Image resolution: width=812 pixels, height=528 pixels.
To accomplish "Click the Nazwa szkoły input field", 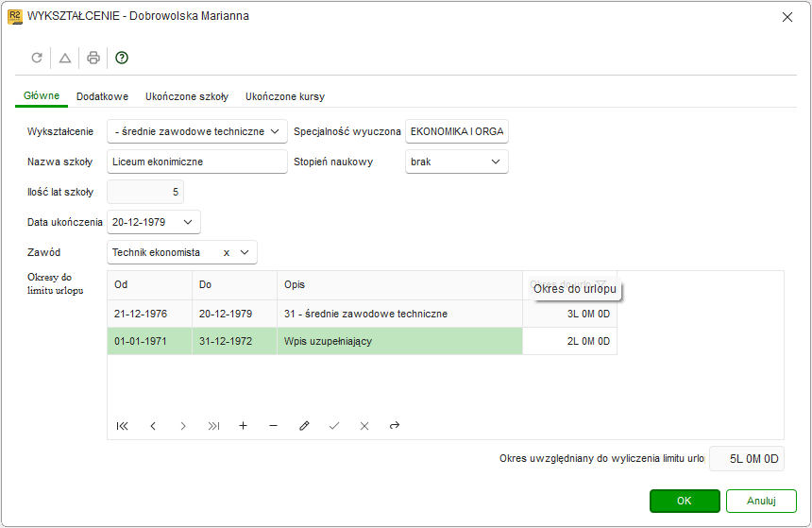I will [x=196, y=162].
